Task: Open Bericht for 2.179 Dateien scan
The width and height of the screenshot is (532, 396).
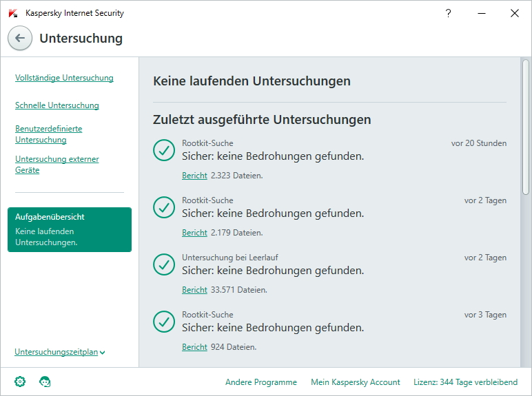Action: coord(194,233)
